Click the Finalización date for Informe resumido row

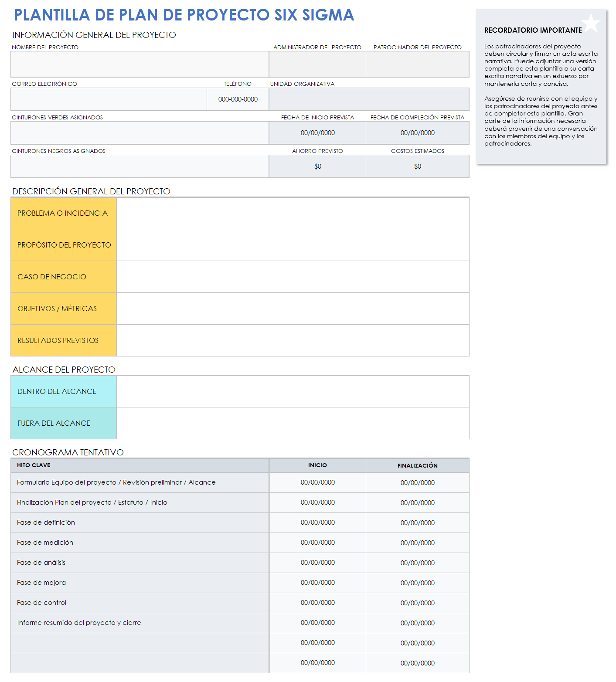pyautogui.click(x=418, y=623)
